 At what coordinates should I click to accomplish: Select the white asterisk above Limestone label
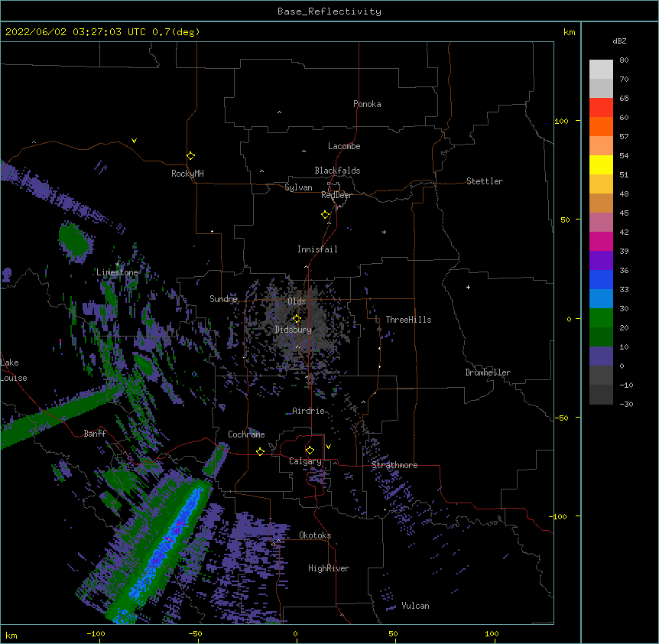pyautogui.click(x=117, y=264)
